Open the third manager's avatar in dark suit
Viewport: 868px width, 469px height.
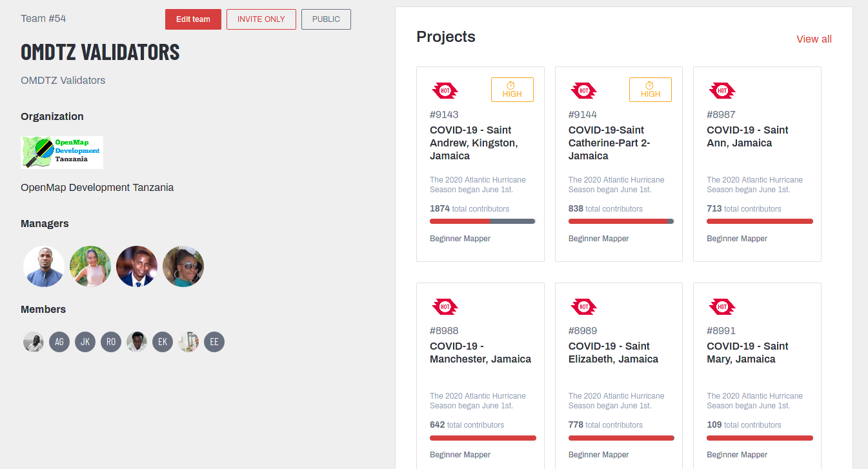[137, 266]
